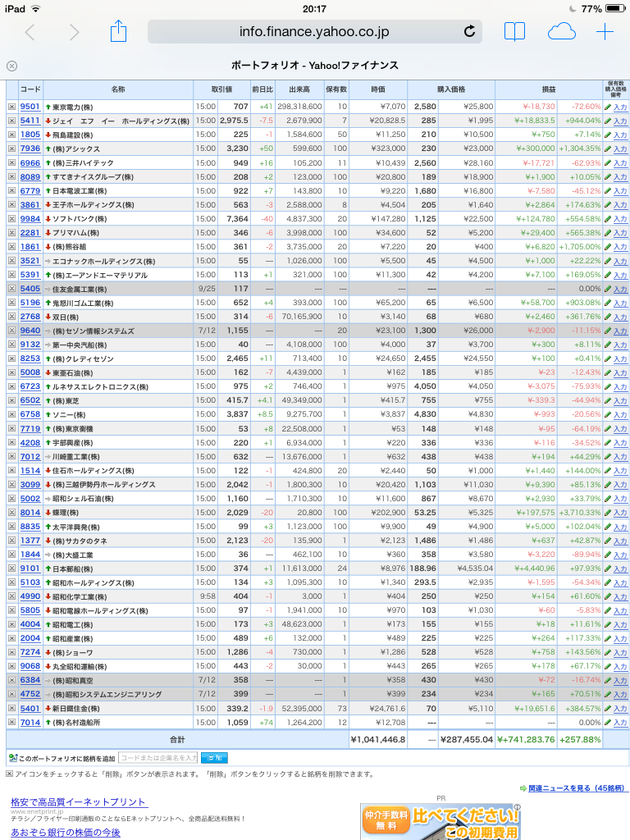630x840 pixels.
Task: Tap the battery indicator in status bar
Action: (616, 8)
